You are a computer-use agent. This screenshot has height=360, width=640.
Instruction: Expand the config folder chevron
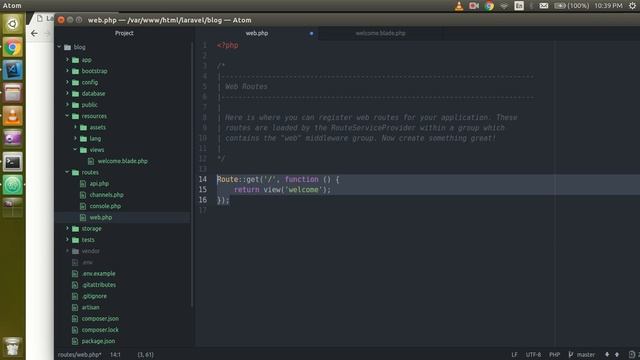(x=67, y=82)
